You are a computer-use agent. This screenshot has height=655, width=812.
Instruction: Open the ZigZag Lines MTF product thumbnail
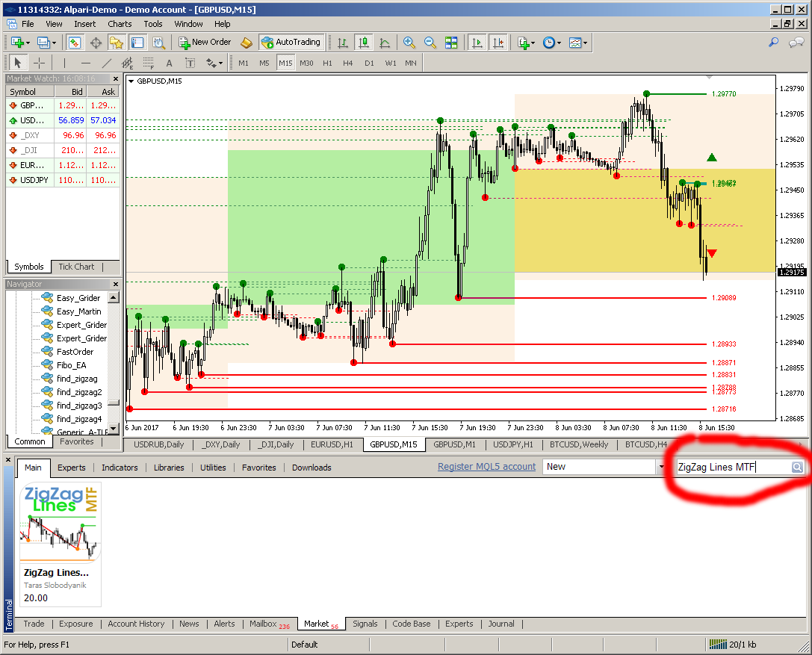(x=60, y=522)
